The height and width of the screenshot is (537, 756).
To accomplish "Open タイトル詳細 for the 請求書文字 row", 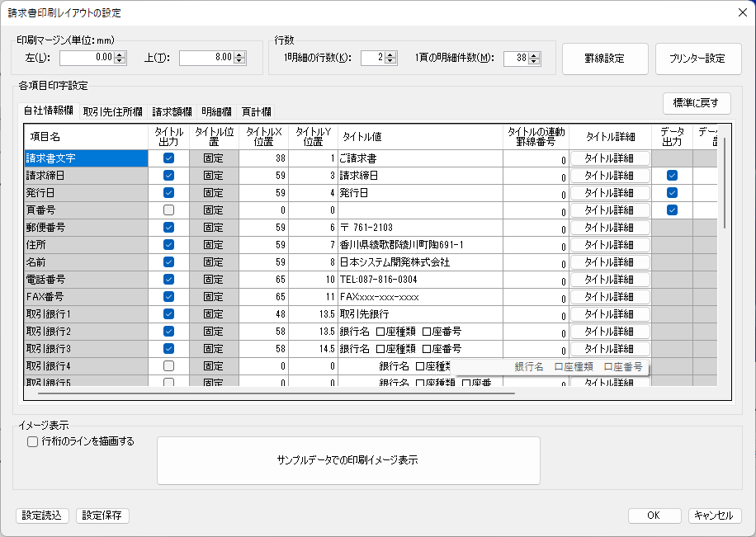I will 610,158.
